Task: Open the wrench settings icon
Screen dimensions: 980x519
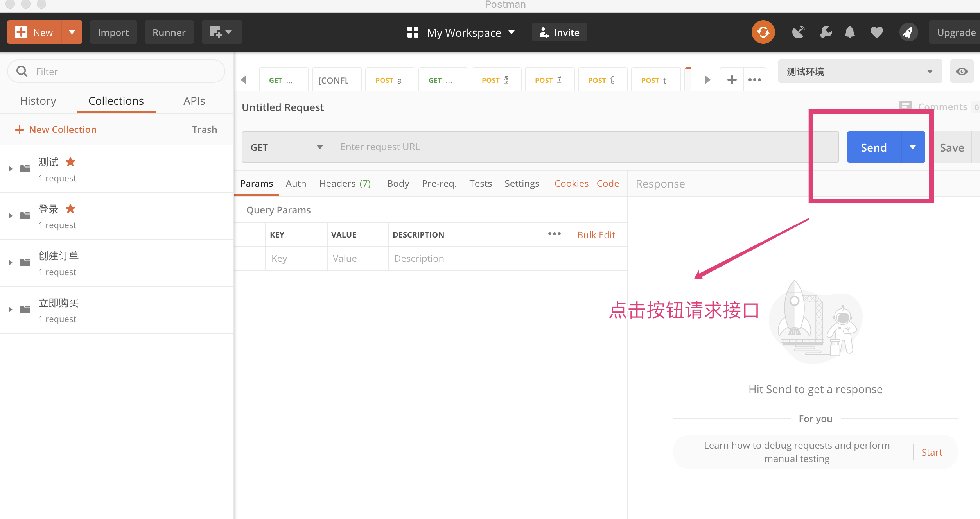Action: point(826,32)
